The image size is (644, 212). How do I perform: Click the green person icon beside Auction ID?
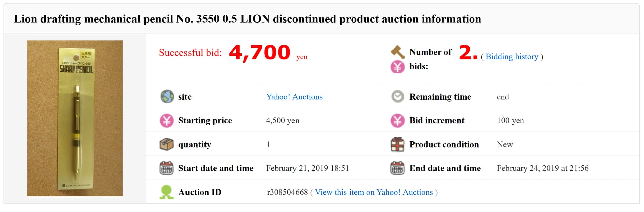[x=167, y=192]
